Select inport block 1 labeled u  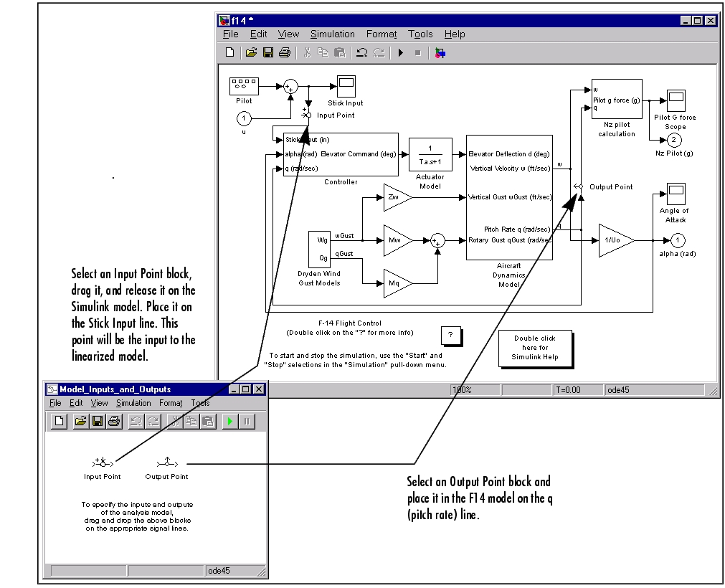(x=244, y=119)
